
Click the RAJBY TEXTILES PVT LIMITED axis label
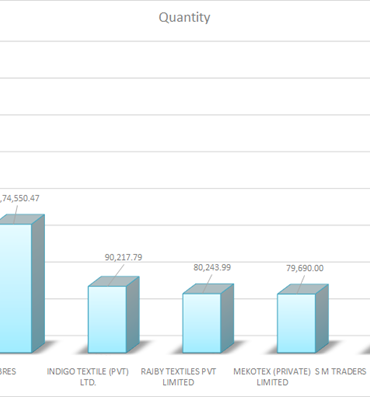point(178,377)
